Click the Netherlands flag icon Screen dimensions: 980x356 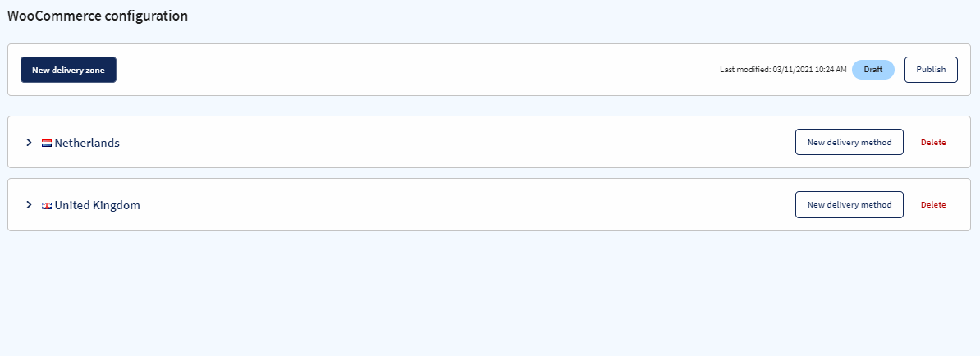[47, 143]
